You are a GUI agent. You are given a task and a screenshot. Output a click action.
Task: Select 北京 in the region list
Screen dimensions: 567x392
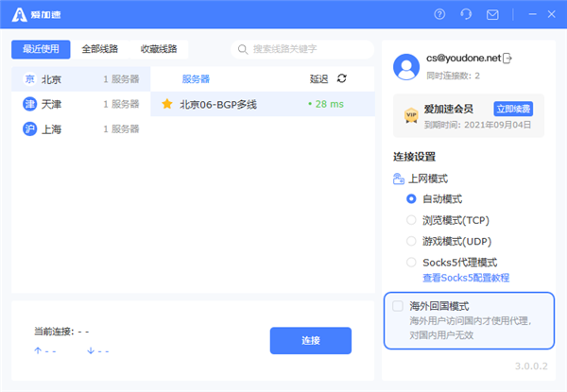(x=81, y=79)
